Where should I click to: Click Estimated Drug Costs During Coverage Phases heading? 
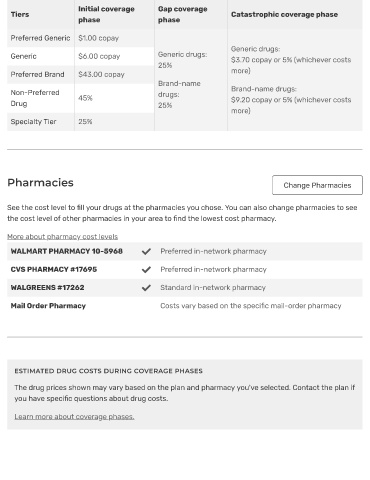pyautogui.click(x=108, y=371)
